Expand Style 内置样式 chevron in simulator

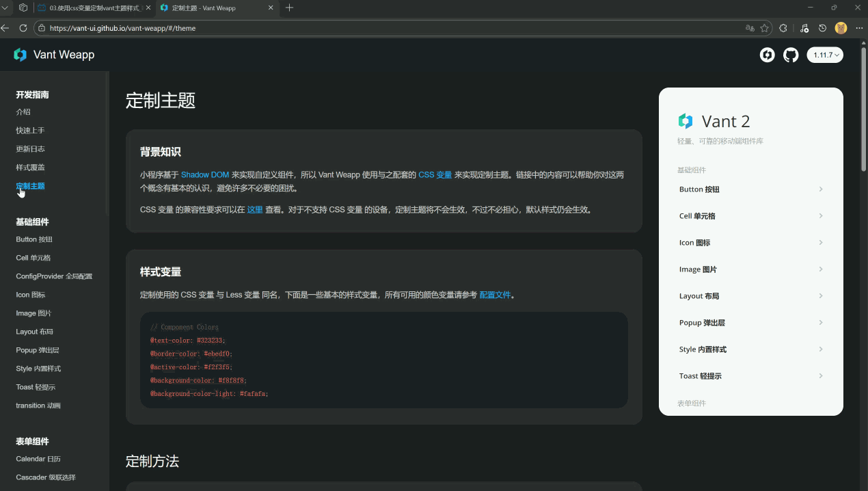coord(821,349)
